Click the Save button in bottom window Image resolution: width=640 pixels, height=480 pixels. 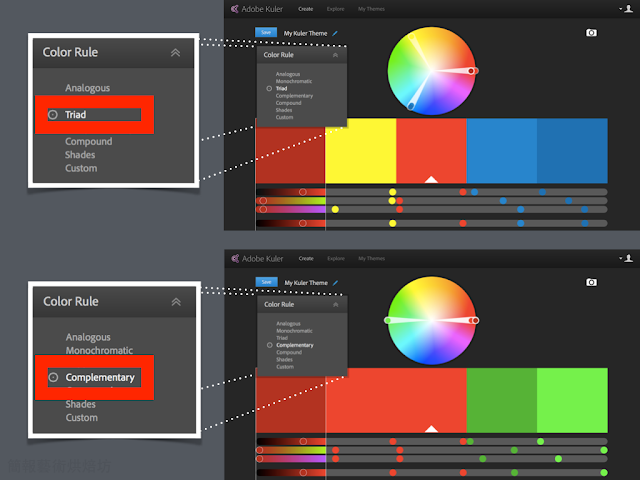pos(266,282)
